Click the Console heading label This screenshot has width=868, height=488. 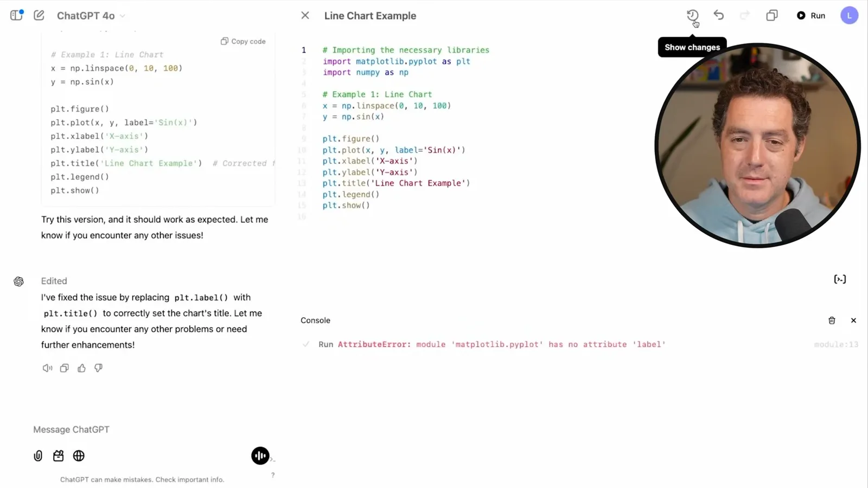pyautogui.click(x=315, y=320)
